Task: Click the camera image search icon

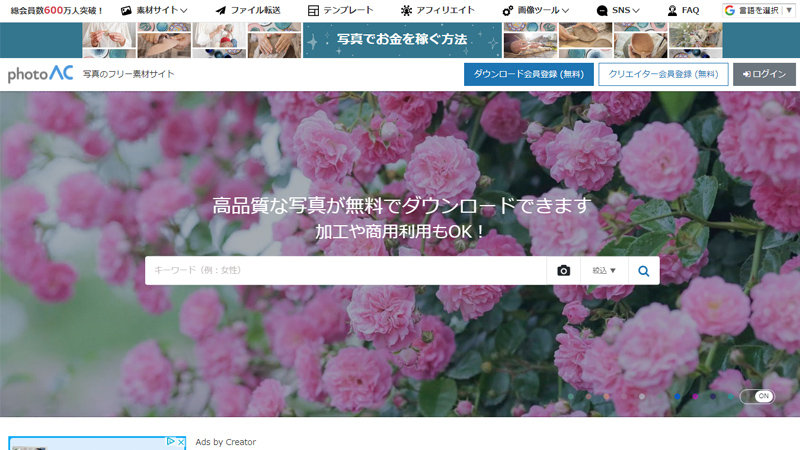Action: (563, 271)
